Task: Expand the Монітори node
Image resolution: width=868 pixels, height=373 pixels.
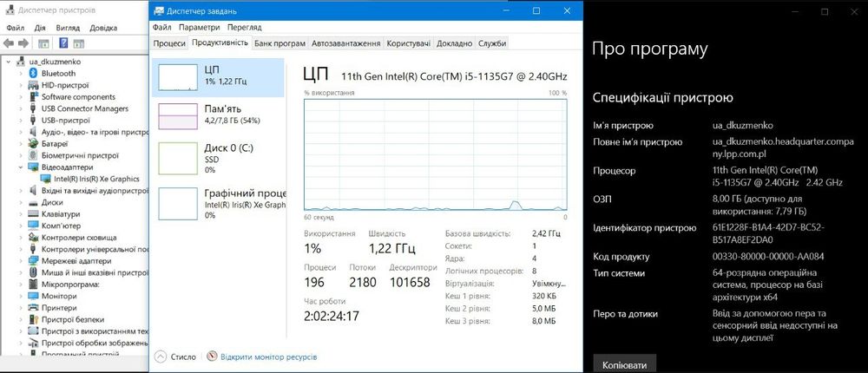Action: pos(21,296)
